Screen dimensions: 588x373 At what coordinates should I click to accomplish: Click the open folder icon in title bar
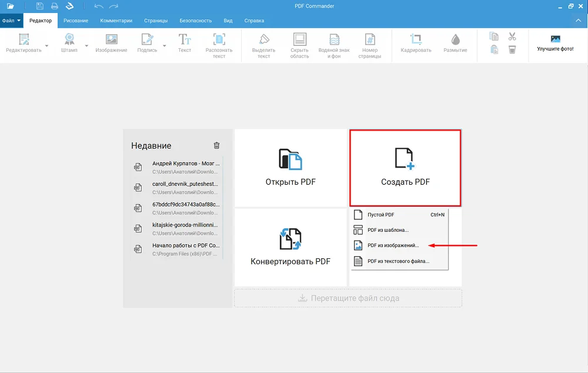coord(11,6)
